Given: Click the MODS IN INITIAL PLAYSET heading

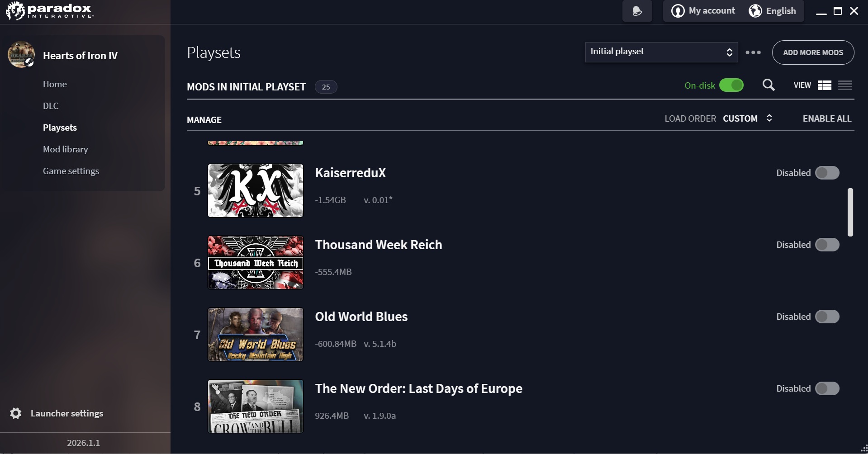Looking at the screenshot, I should 246,87.
